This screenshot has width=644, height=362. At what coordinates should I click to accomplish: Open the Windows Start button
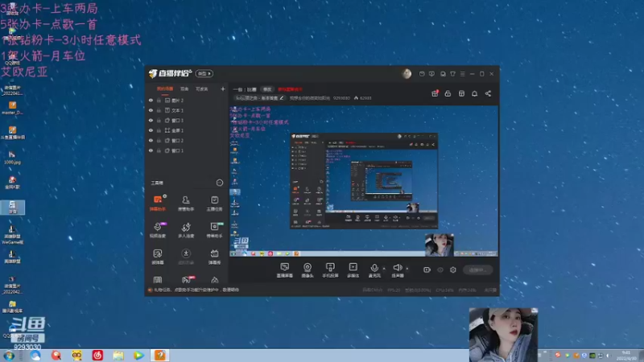(x=9, y=356)
